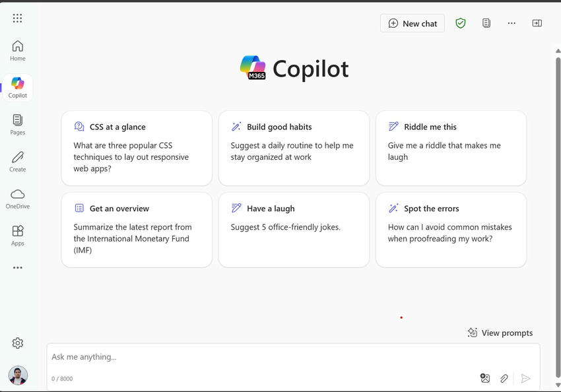561x392 pixels.
Task: Open Apps in the sidebar
Action: 18,235
